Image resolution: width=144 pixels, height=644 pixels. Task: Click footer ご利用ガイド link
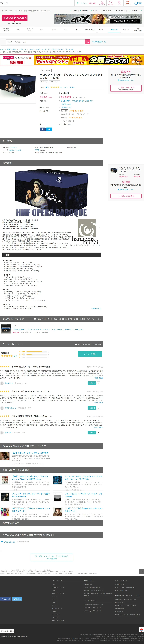pos(119,584)
